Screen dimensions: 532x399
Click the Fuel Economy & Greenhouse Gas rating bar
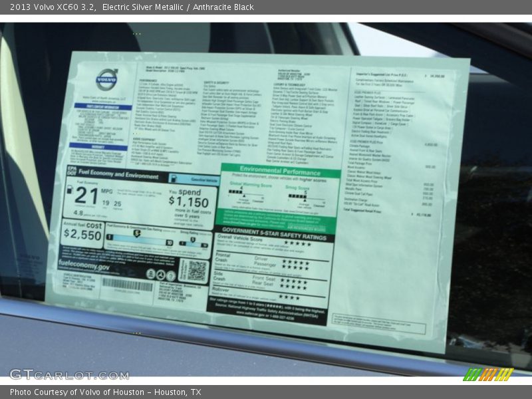click(140, 239)
